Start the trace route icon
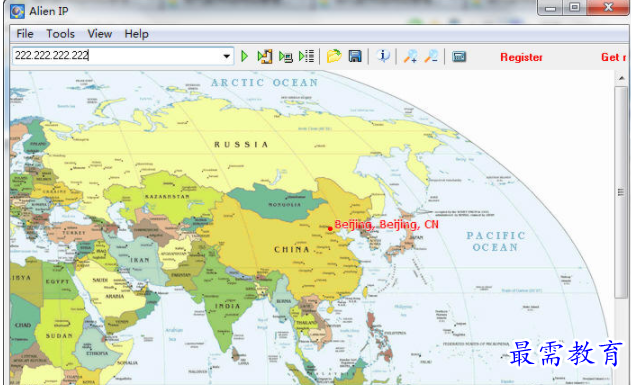Viewport: 631px width, 385px height. pyautogui.click(x=265, y=56)
